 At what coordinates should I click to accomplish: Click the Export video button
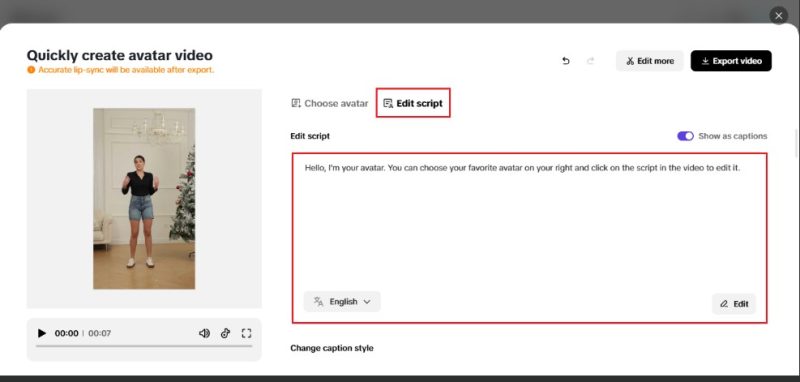click(731, 61)
